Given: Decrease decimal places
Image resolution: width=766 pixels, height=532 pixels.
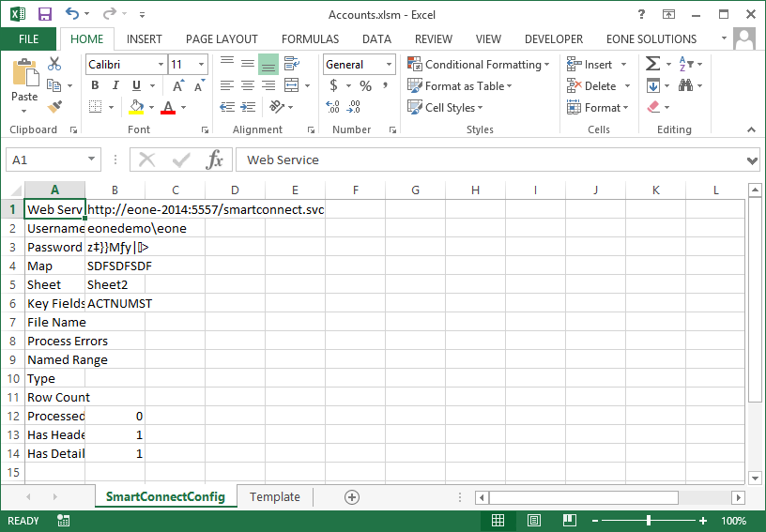Looking at the screenshot, I should click(x=354, y=107).
